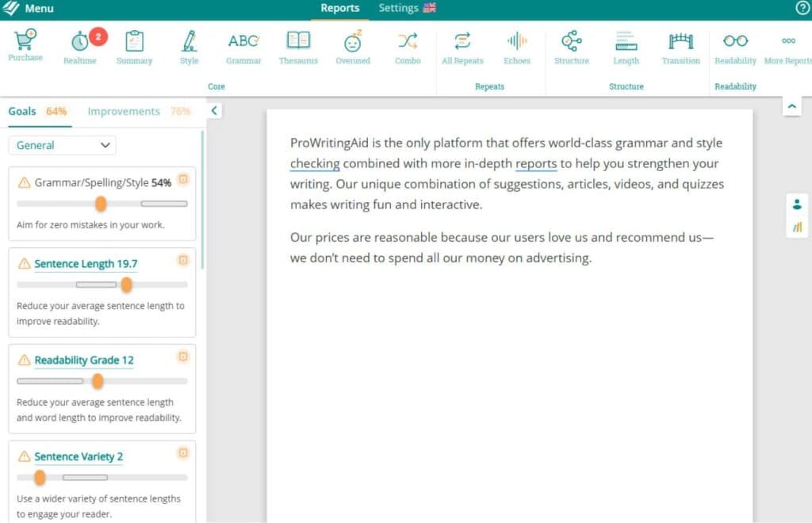Viewport: 812px width, 523px height.
Task: Open the General goals dropdown
Action: pyautogui.click(x=61, y=145)
